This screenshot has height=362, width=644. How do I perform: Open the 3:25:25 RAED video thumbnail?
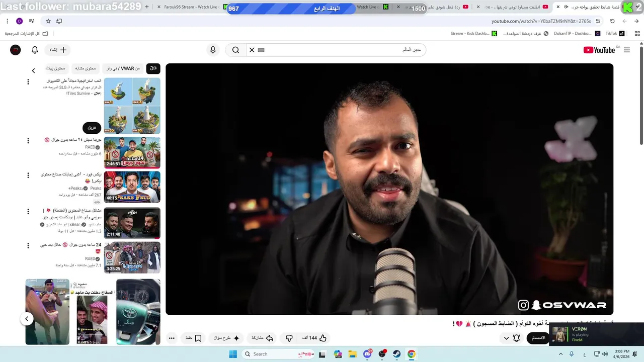[x=132, y=257]
